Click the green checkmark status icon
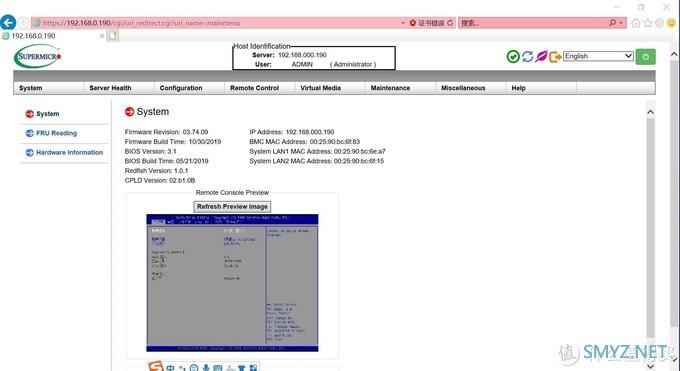This screenshot has width=680, height=371. point(513,56)
